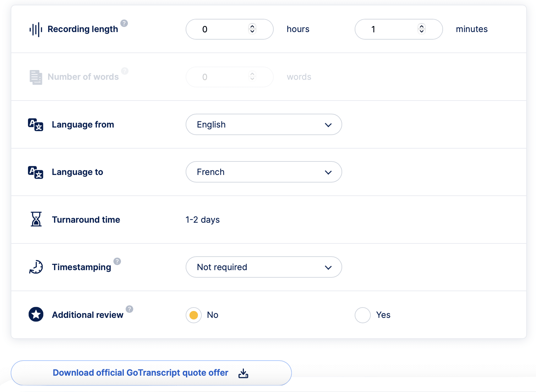Click the download icon on the quote button
536x392 pixels.
(x=243, y=373)
